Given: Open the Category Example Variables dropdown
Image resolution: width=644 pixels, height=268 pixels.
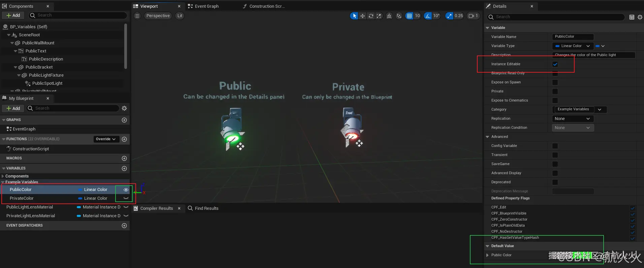Looking at the screenshot, I should (x=579, y=110).
